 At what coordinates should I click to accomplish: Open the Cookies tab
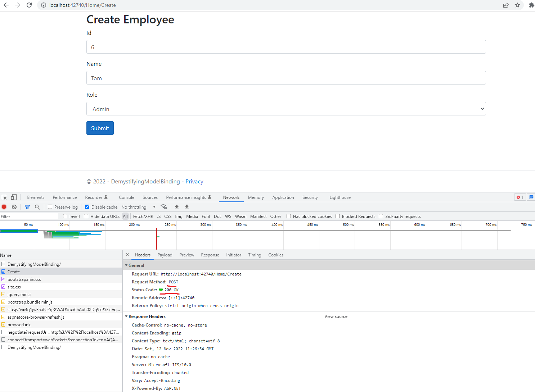(276, 255)
